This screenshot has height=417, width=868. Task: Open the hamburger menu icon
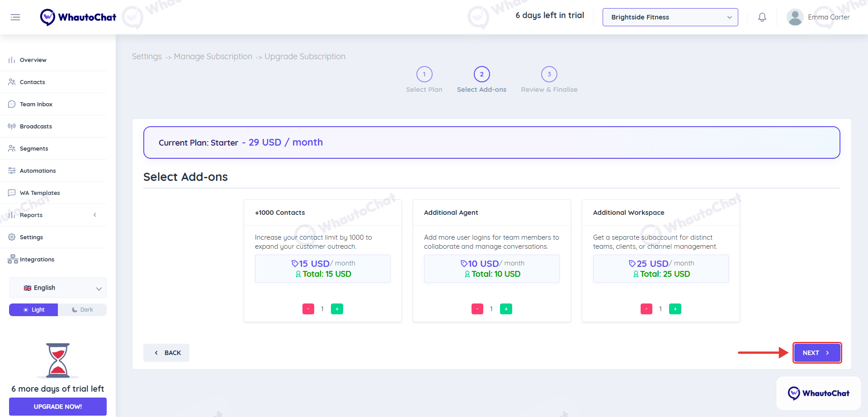[15, 17]
